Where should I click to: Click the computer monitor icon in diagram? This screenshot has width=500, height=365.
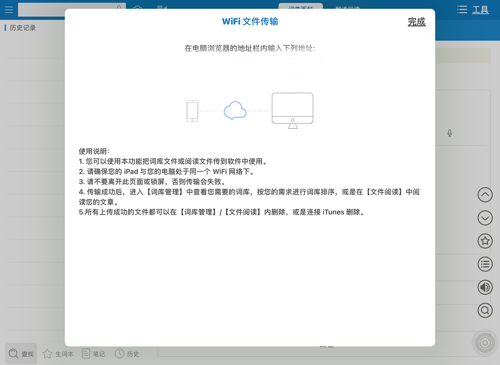[x=292, y=111]
